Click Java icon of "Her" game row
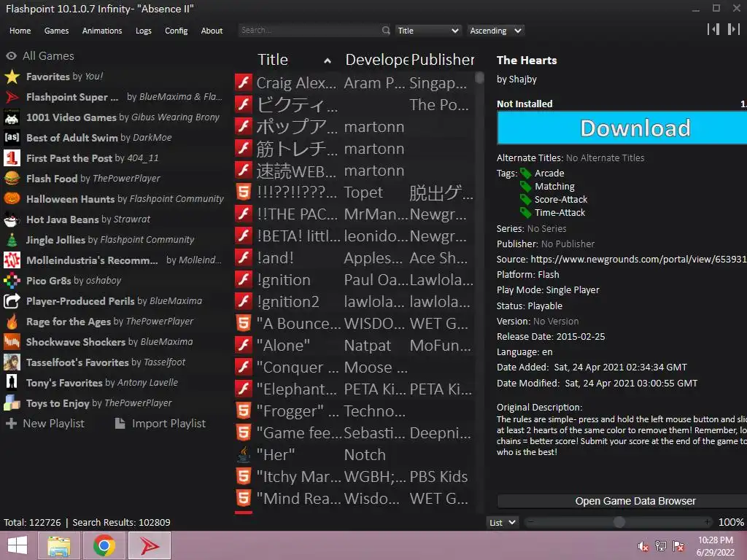This screenshot has height=560, width=747. pos(244,455)
